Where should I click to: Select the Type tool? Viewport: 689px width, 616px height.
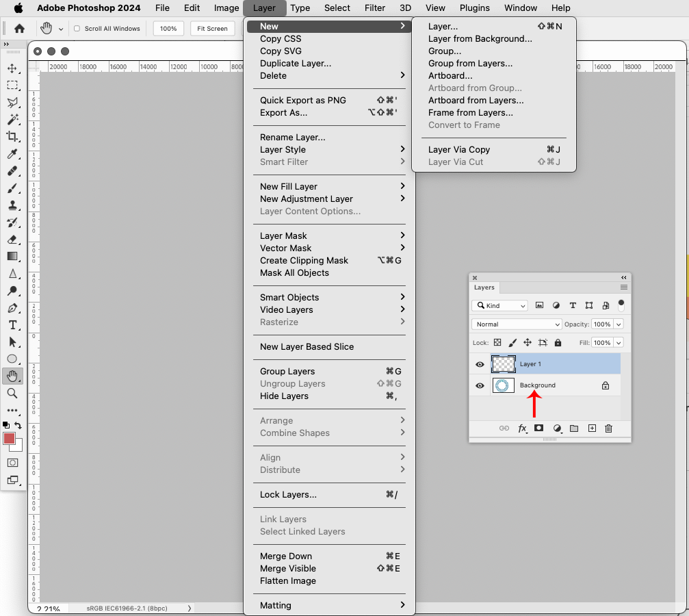(x=12, y=325)
